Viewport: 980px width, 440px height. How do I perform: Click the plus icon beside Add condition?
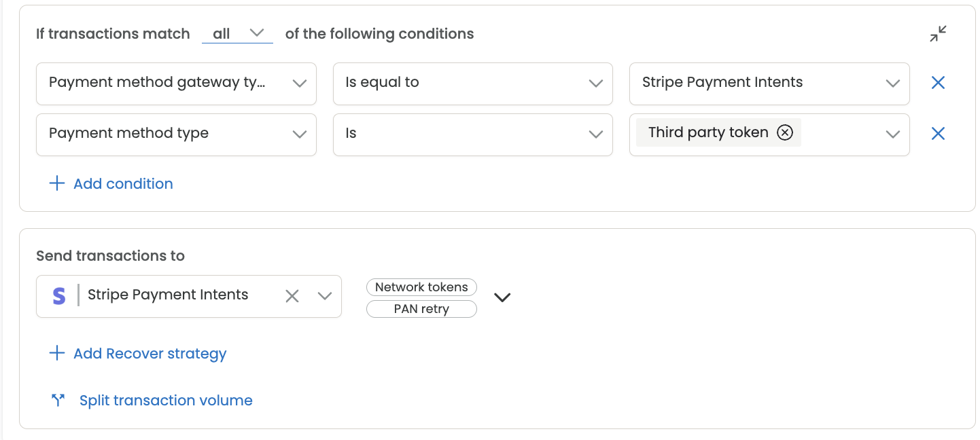pos(57,183)
